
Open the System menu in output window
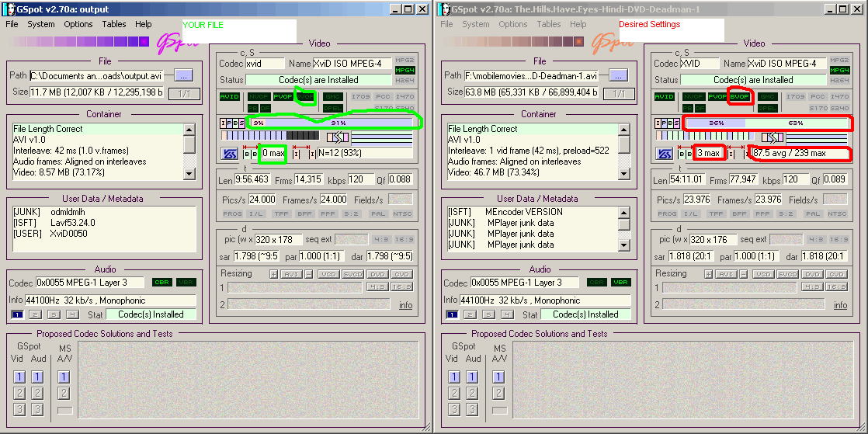coord(41,24)
